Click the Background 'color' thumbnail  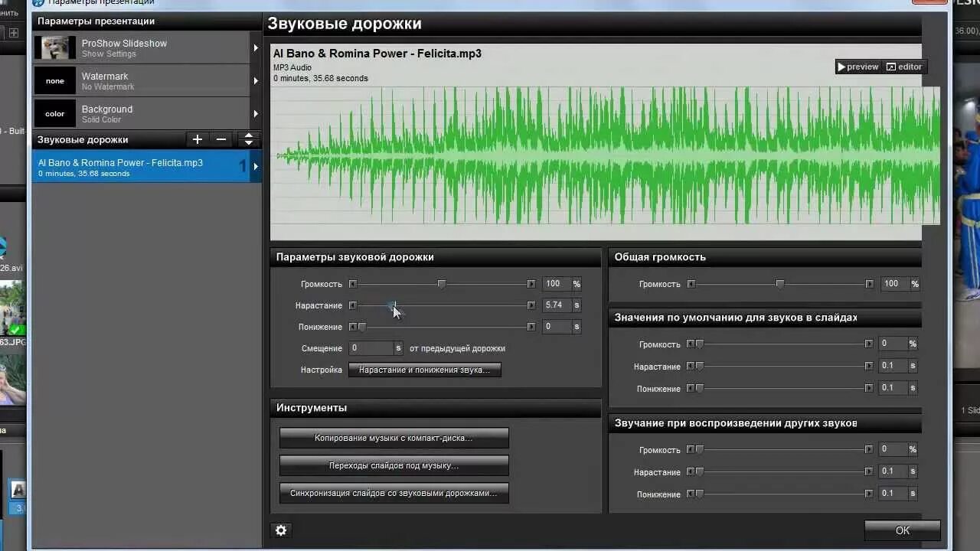pos(55,113)
